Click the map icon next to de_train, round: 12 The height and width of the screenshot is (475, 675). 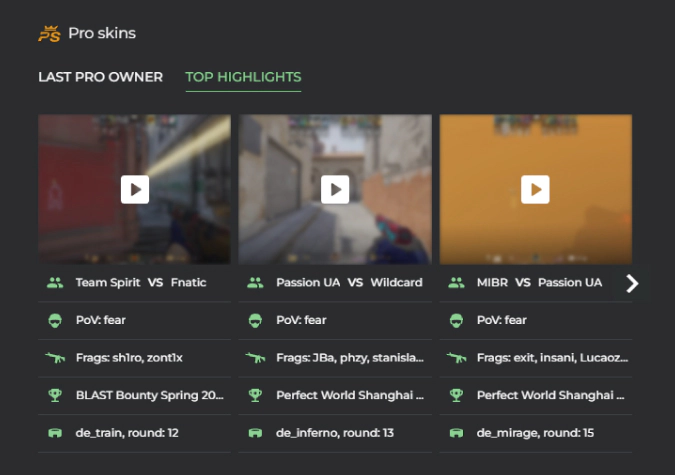pyautogui.click(x=55, y=433)
